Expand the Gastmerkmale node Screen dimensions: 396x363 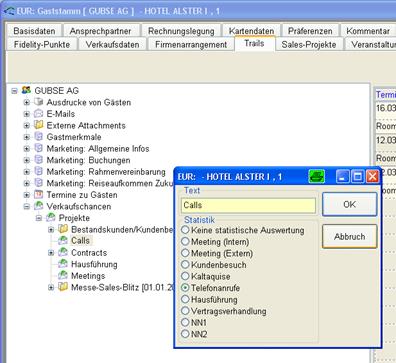[27, 137]
